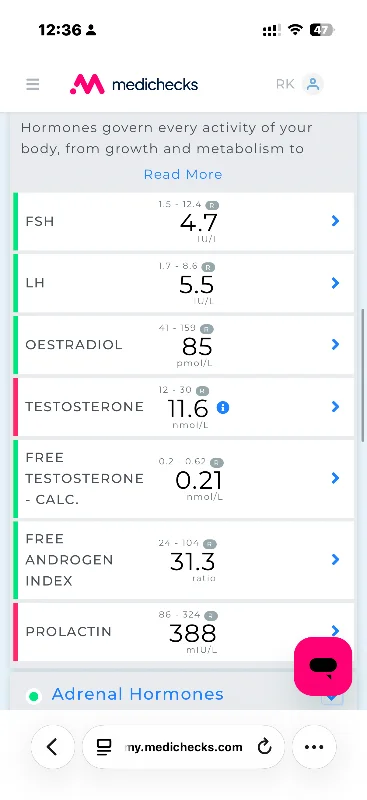The width and height of the screenshot is (367, 800).
Task: Select Free Testosterone - Calc. row
Action: click(x=183, y=479)
